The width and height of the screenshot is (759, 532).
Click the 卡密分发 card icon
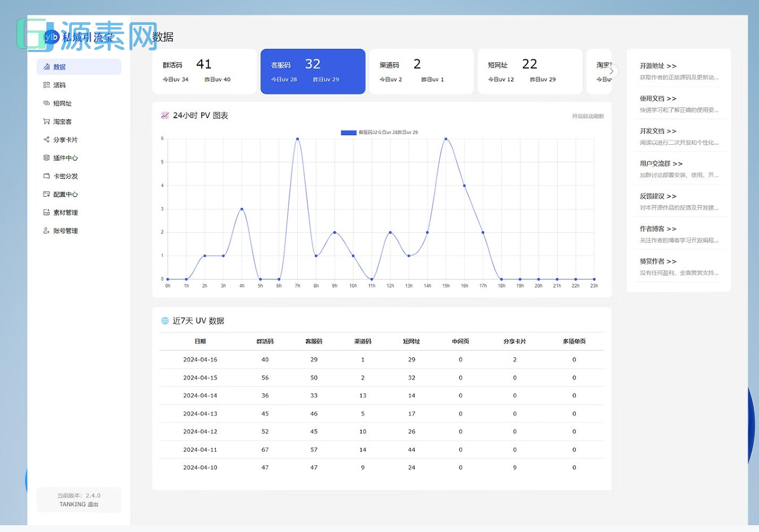[46, 176]
